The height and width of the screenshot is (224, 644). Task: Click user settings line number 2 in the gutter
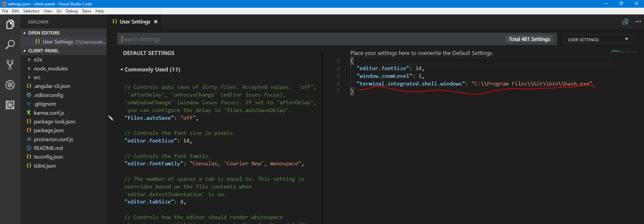[x=338, y=68]
